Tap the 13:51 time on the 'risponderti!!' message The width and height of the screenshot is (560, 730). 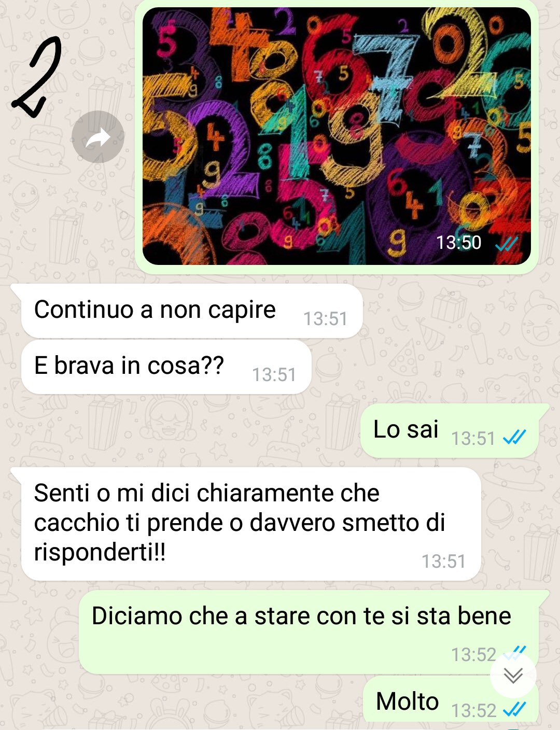coord(443,561)
